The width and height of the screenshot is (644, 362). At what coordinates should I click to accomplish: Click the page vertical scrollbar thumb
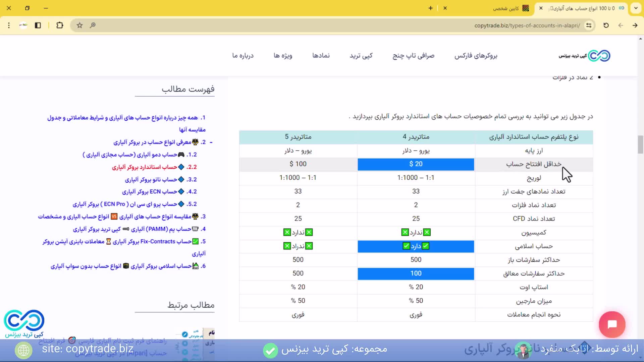pyautogui.click(x=640, y=144)
